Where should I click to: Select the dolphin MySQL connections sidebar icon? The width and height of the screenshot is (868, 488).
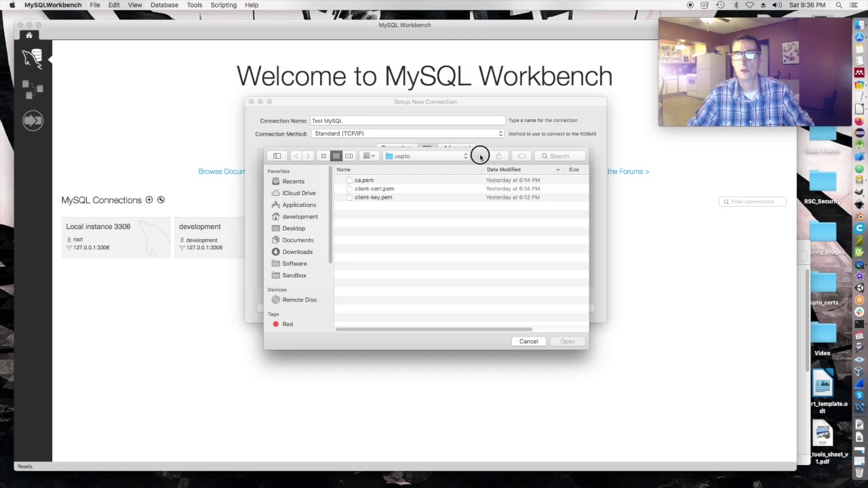(x=32, y=58)
